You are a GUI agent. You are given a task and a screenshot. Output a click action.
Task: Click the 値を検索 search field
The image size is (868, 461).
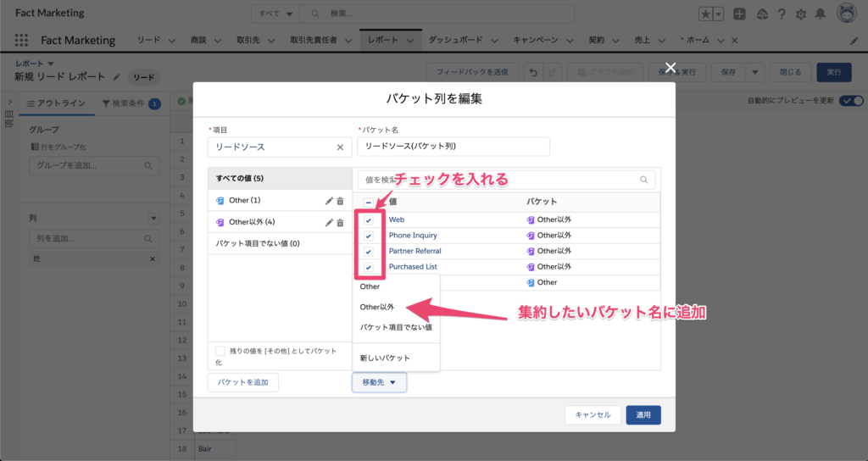[507, 180]
